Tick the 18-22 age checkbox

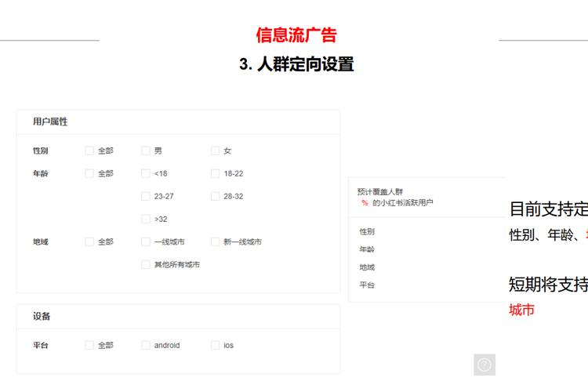[x=216, y=174]
